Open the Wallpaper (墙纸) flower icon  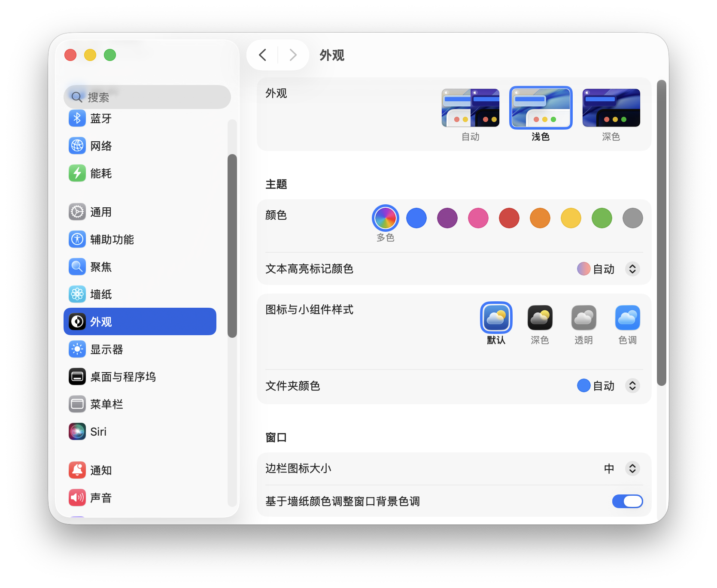pos(77,294)
